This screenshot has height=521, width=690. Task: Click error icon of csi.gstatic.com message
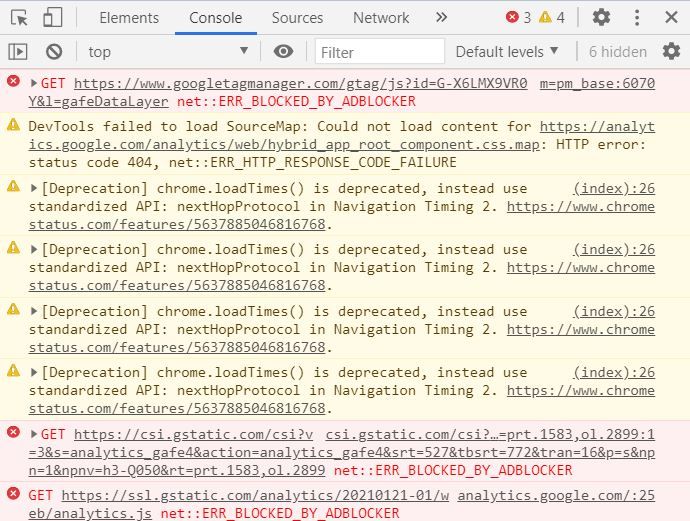coord(14,432)
